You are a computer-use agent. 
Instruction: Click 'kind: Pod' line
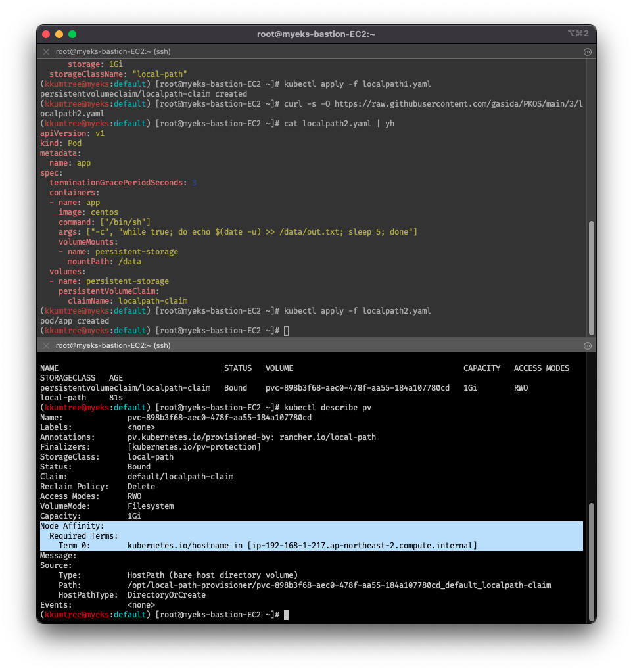tap(61, 143)
